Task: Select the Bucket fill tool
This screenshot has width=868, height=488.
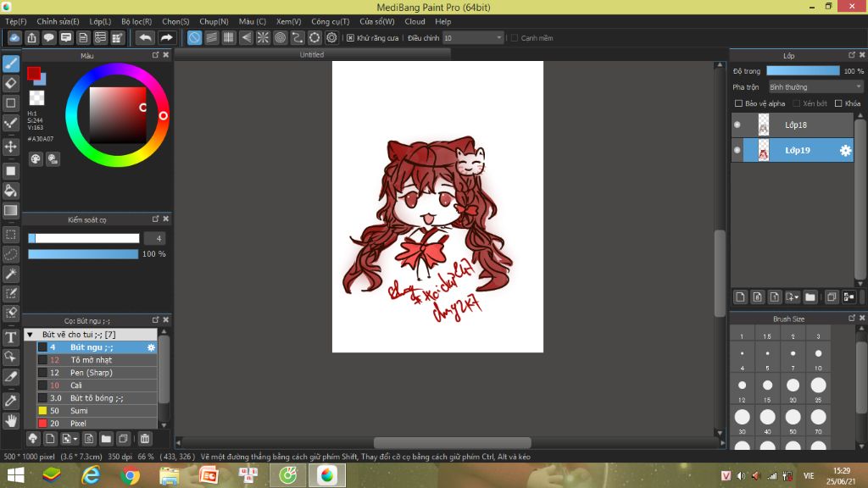Action: point(10,191)
